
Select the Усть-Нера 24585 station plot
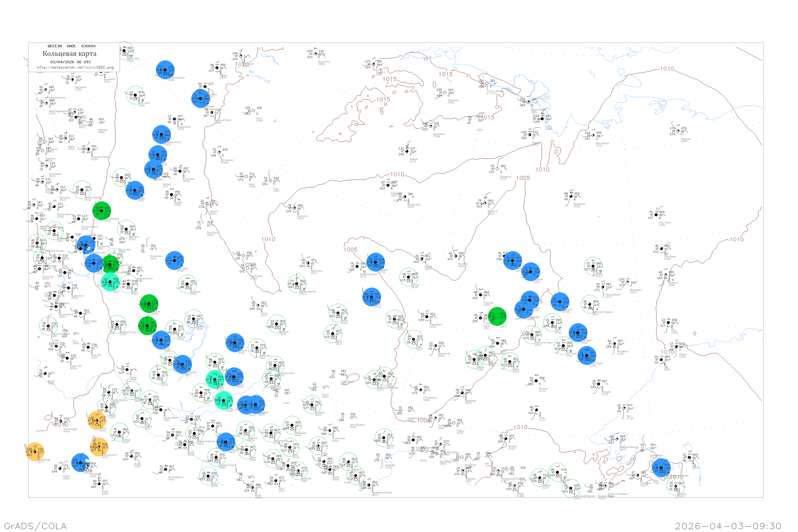coord(662,249)
